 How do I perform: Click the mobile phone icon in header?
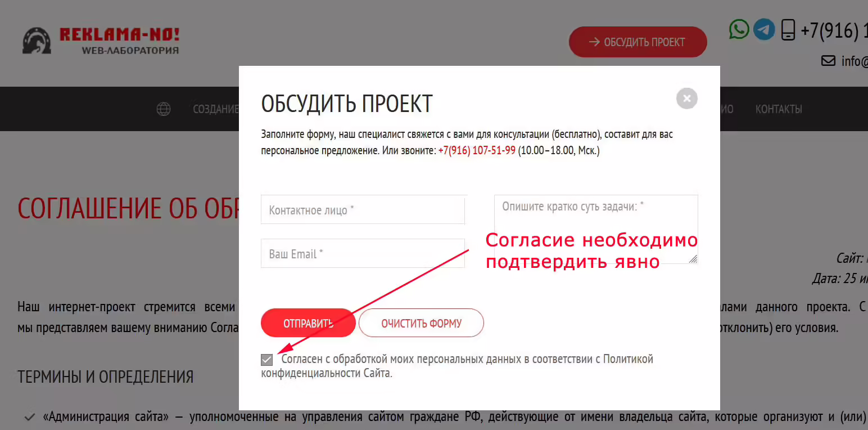tap(788, 30)
